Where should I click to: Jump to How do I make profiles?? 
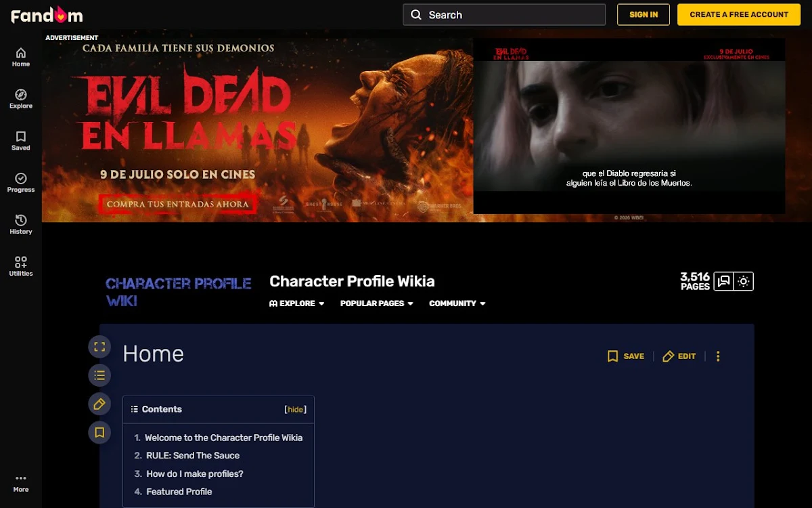[195, 473]
